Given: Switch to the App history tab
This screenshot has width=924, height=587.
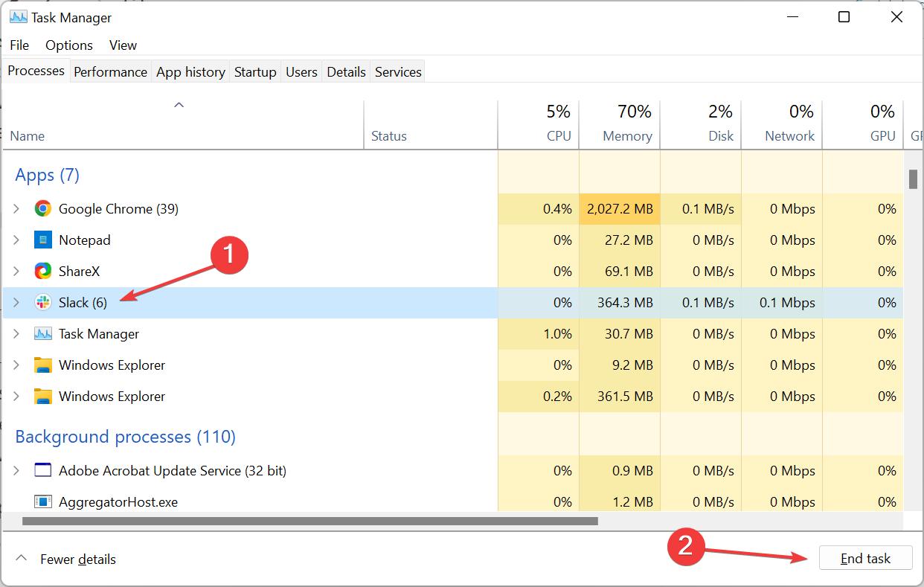Looking at the screenshot, I should click(x=190, y=72).
